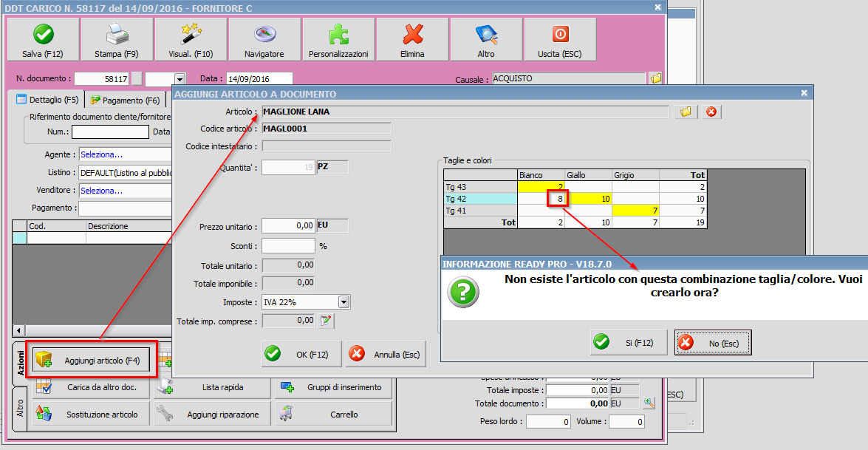Save the document with Salva (F12)

43,39
